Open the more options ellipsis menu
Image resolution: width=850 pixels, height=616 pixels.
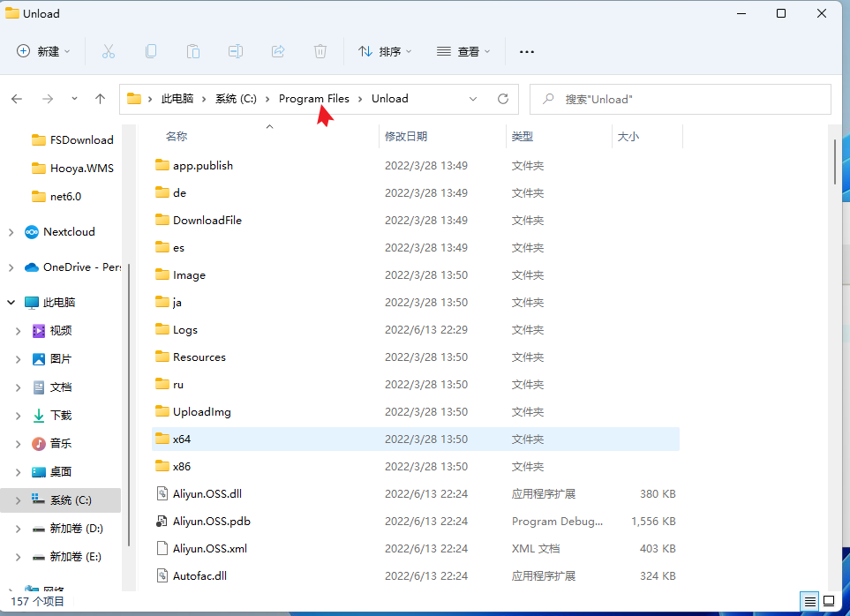(x=527, y=51)
